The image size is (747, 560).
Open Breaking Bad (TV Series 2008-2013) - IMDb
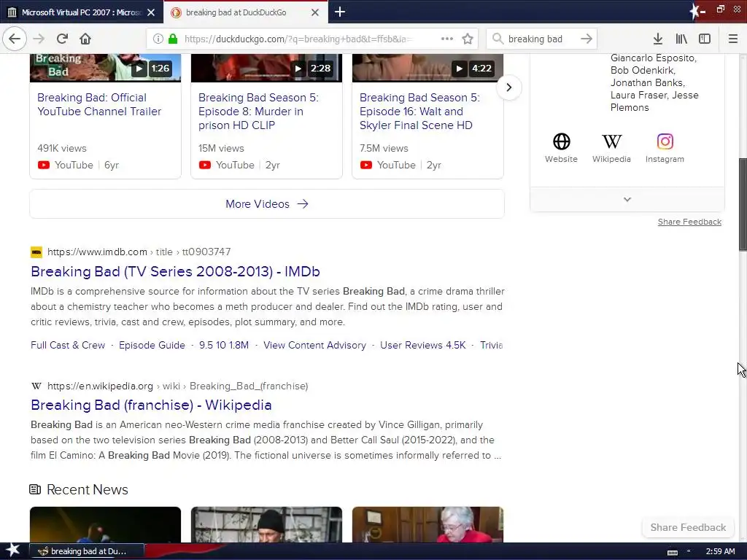click(175, 271)
